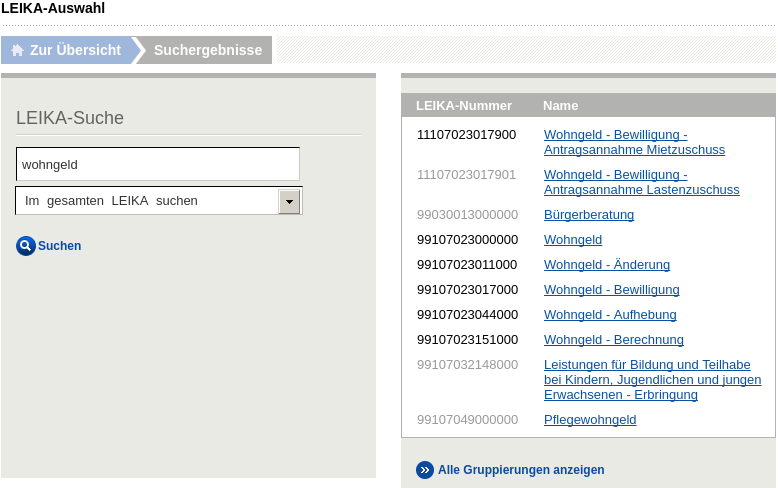Select number 99107023017000
The width and height of the screenshot is (778, 488).
click(x=467, y=290)
